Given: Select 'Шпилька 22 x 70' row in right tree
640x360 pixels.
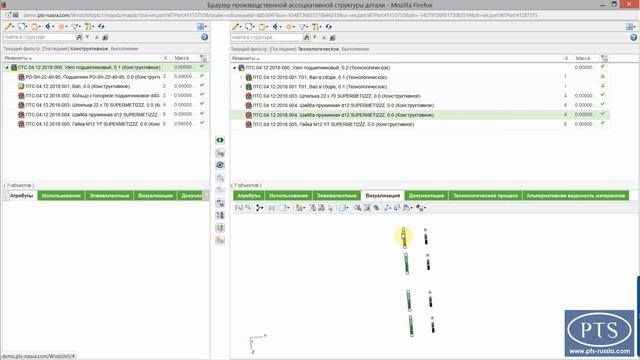Looking at the screenshot, I should (420, 96).
